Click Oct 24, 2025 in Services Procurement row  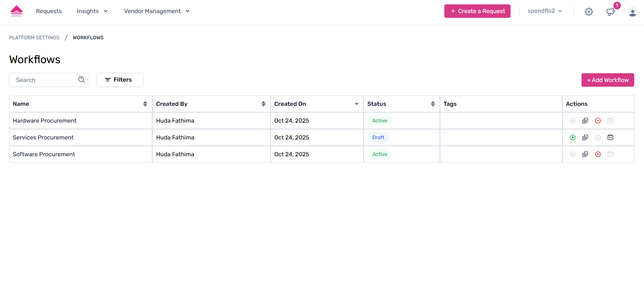[292, 137]
